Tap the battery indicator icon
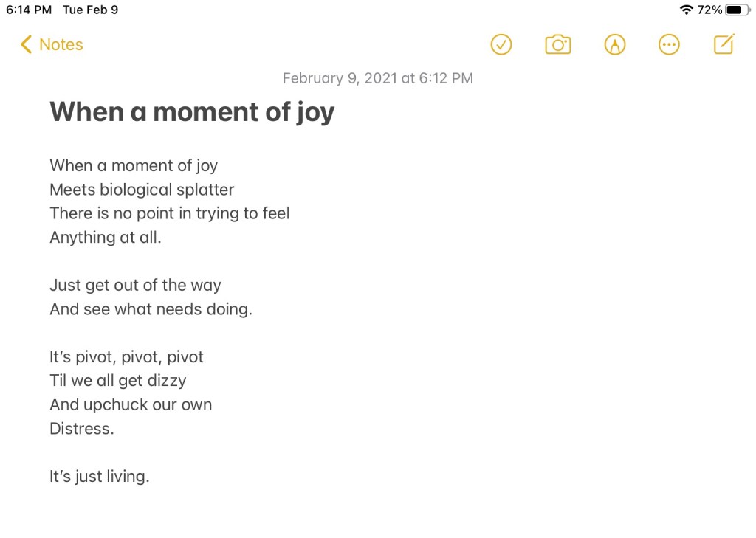 pos(738,10)
